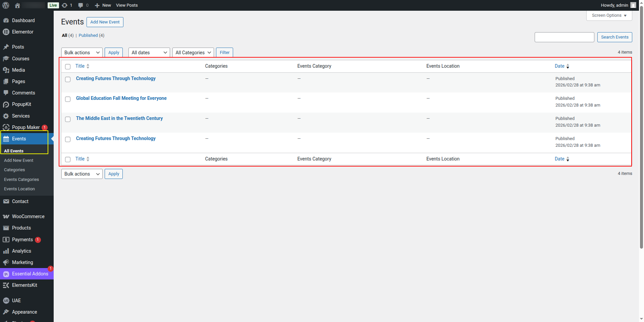Check the select-all checkbox in table header
The image size is (644, 322).
(68, 67)
